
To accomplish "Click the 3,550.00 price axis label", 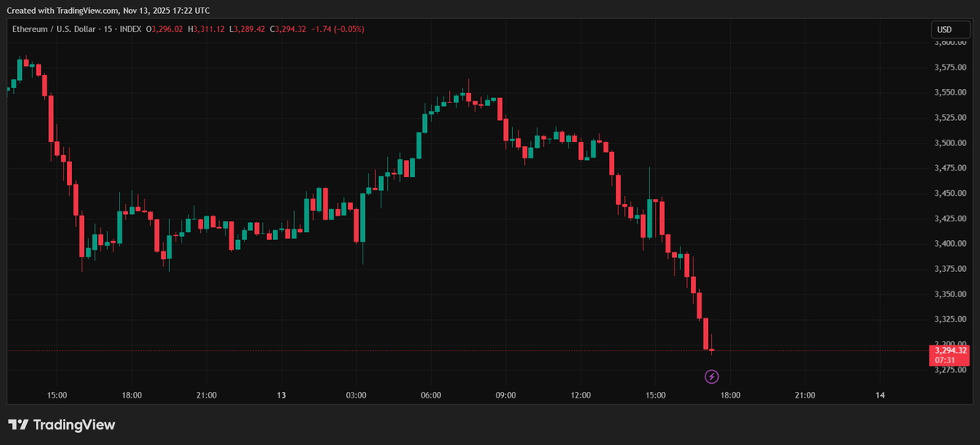I will click(951, 92).
